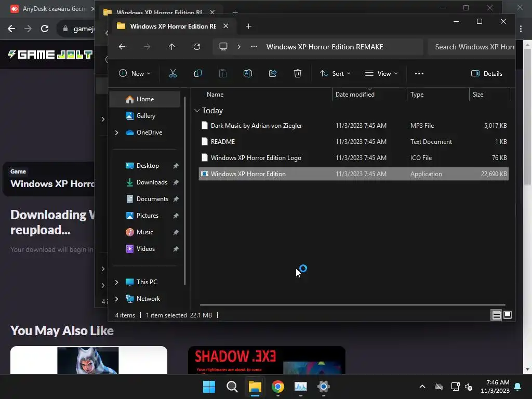532x399 pixels.
Task: Refresh the Explorer folder view
Action: pos(197,47)
